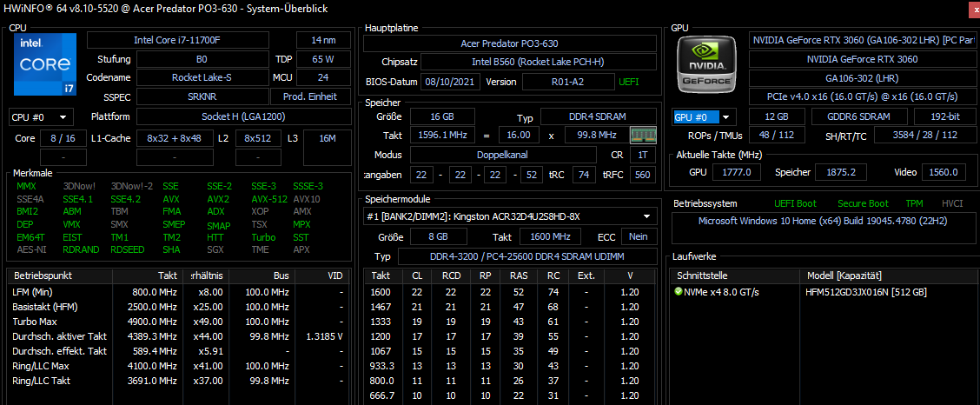Click the ECC value Nein

tap(638, 237)
